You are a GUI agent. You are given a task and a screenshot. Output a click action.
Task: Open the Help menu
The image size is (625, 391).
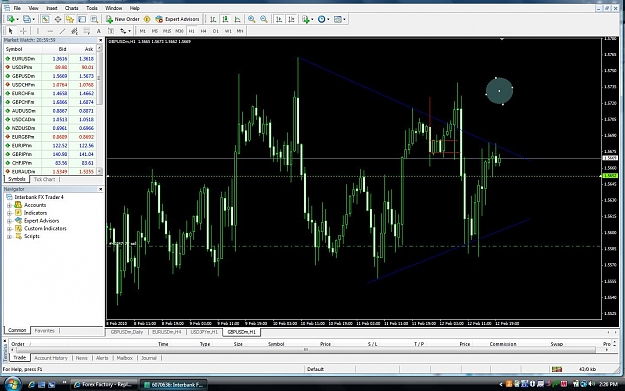[x=135, y=8]
